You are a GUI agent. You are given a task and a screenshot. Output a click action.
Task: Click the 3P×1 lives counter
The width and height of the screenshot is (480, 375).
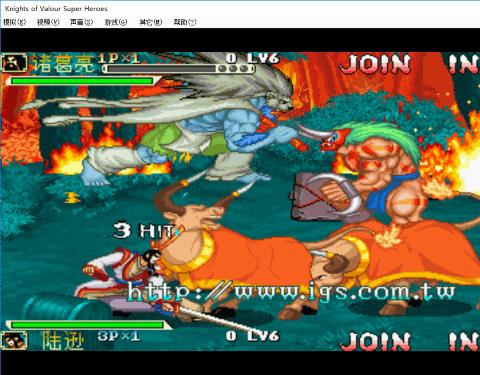click(119, 336)
